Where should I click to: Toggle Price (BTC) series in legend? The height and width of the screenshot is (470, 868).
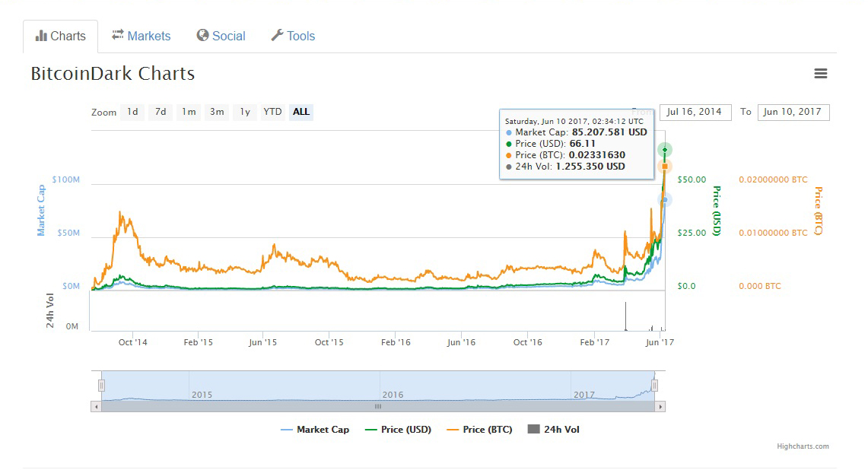[479, 430]
